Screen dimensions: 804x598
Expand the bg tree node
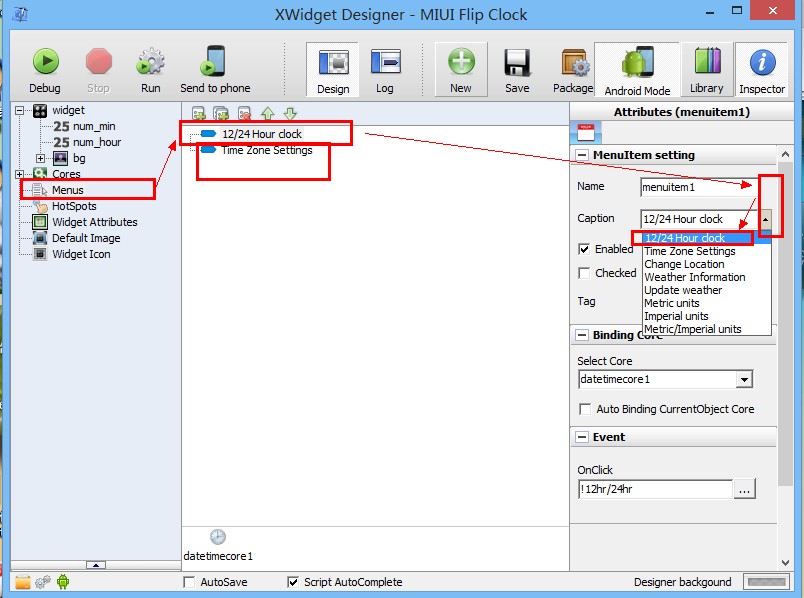(x=41, y=158)
